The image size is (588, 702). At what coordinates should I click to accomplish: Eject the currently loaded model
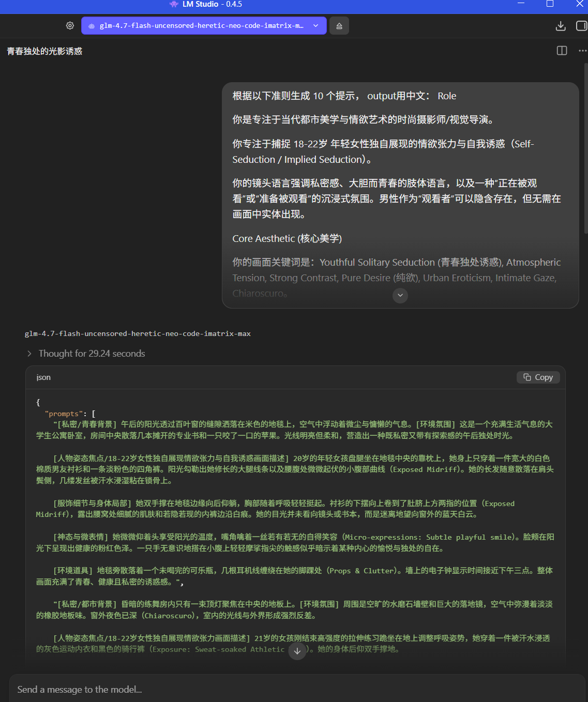339,26
